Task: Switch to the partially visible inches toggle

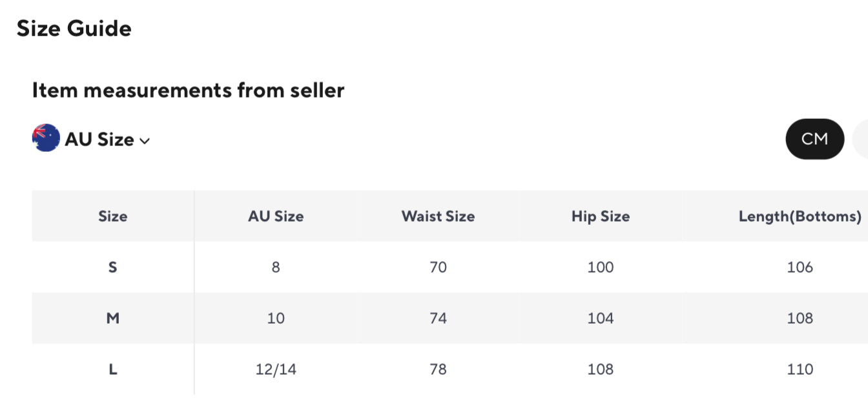Action: coord(861,139)
